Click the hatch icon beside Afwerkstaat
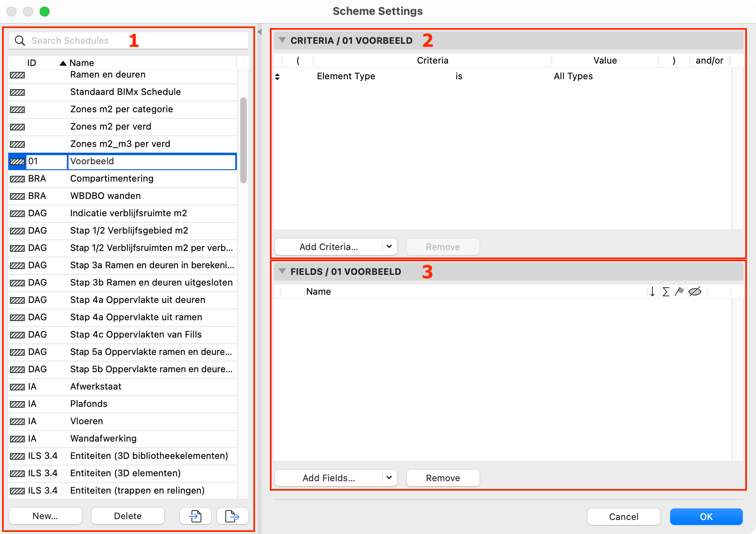Screen dimensions: 756x534 point(17,387)
